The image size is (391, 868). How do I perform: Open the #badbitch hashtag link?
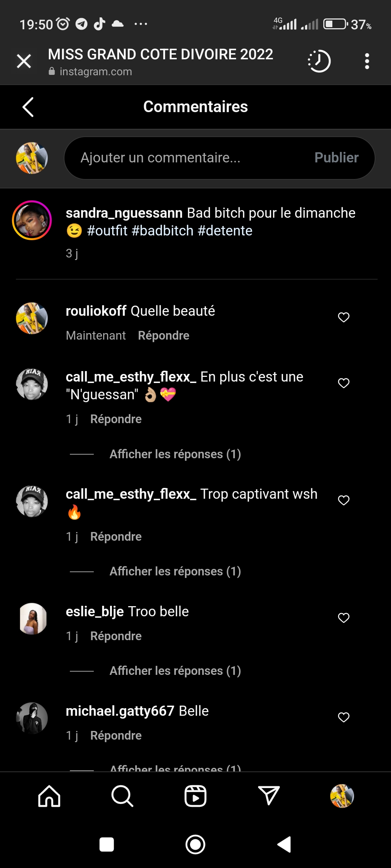pos(163,231)
